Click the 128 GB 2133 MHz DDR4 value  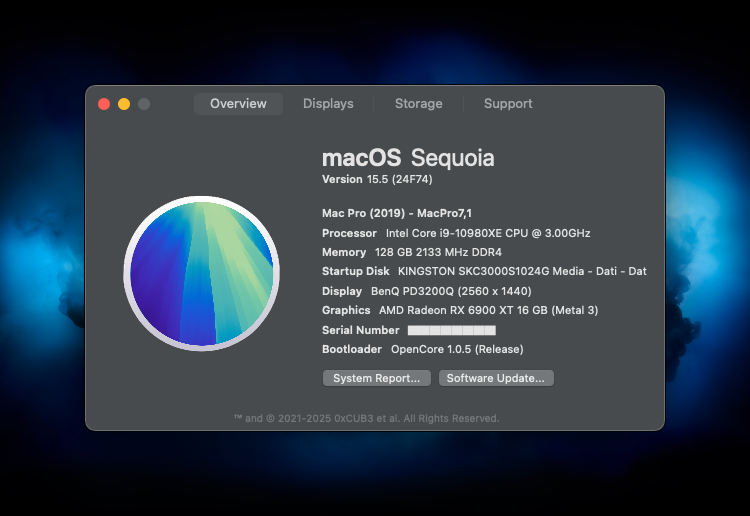click(438, 253)
